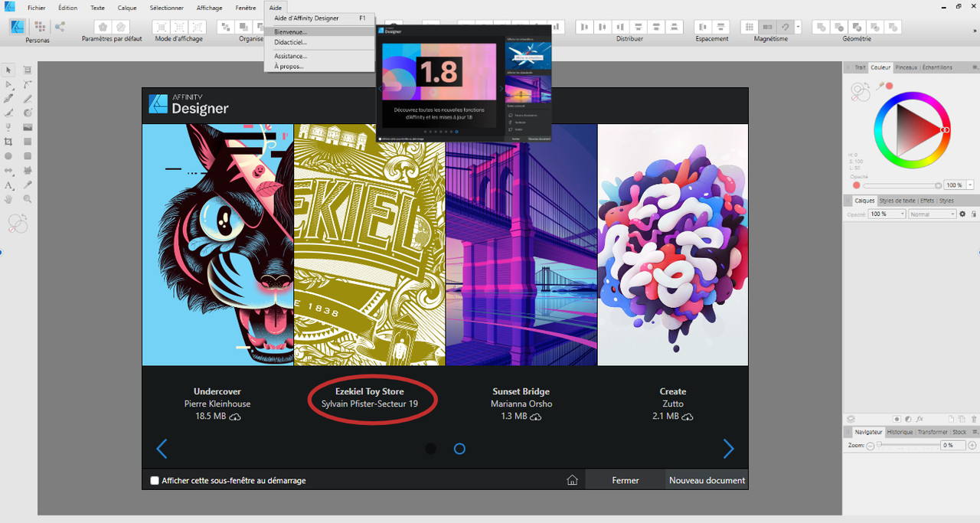The width and height of the screenshot is (980, 523).
Task: Open the Magnétisme dropdown arrow
Action: [798, 27]
